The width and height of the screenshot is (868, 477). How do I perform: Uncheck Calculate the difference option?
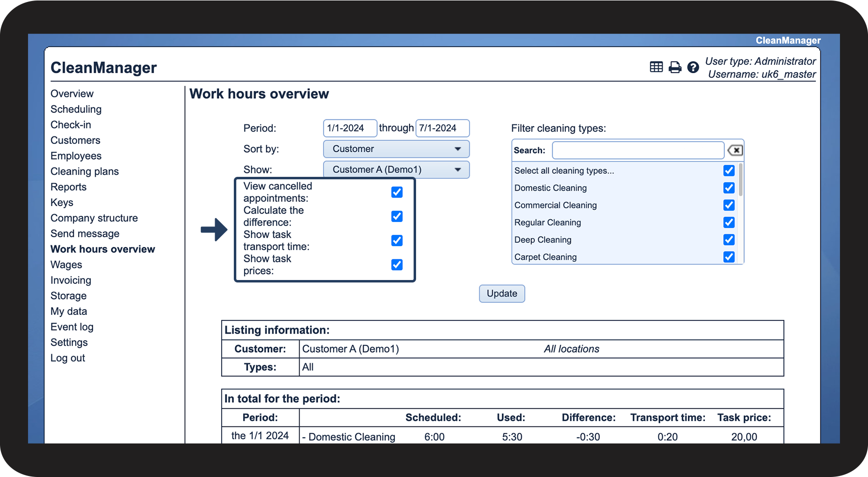tap(397, 216)
